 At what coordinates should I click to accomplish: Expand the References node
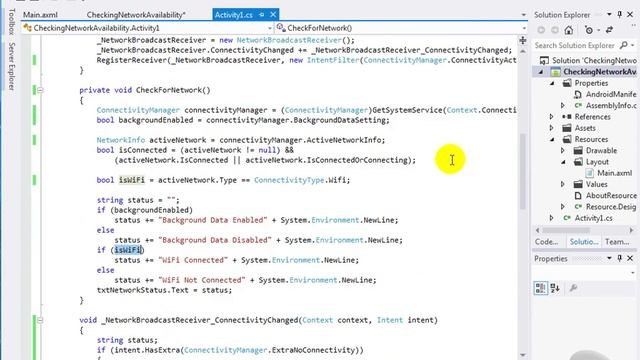coord(552,117)
